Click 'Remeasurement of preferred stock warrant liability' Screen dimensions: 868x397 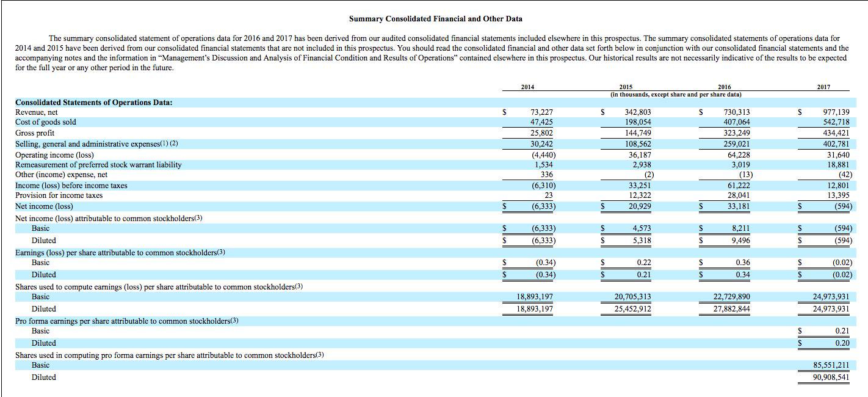(x=98, y=165)
